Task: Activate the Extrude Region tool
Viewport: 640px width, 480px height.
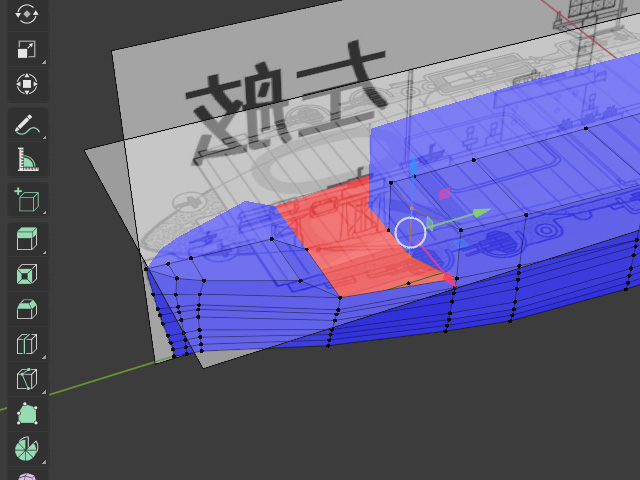Action: 27,238
